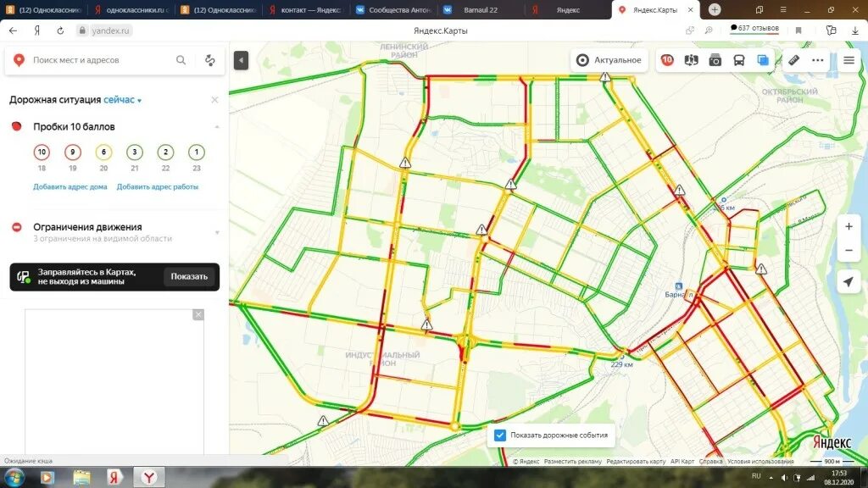
Task: Show street photos camera layer
Action: coord(715,60)
